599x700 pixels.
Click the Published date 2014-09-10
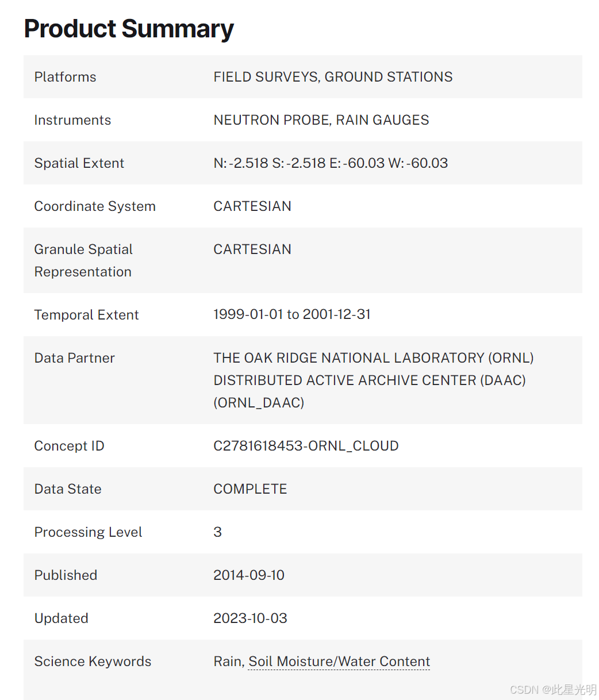coord(249,575)
